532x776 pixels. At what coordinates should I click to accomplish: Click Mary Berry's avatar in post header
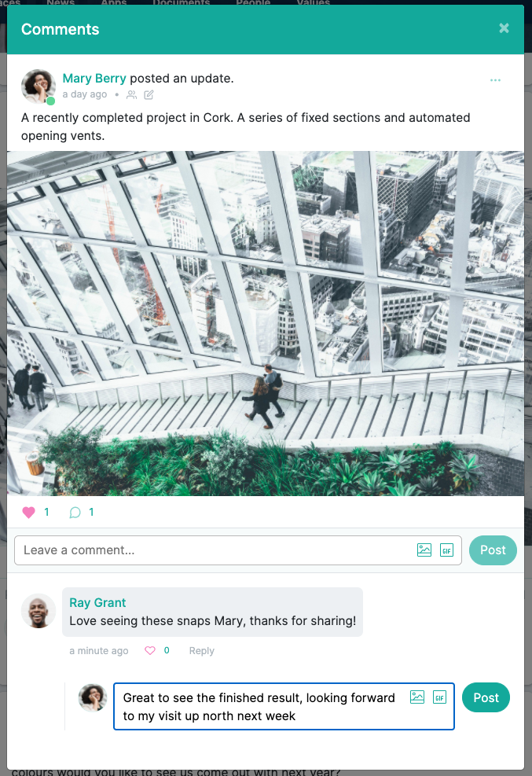pos(38,86)
